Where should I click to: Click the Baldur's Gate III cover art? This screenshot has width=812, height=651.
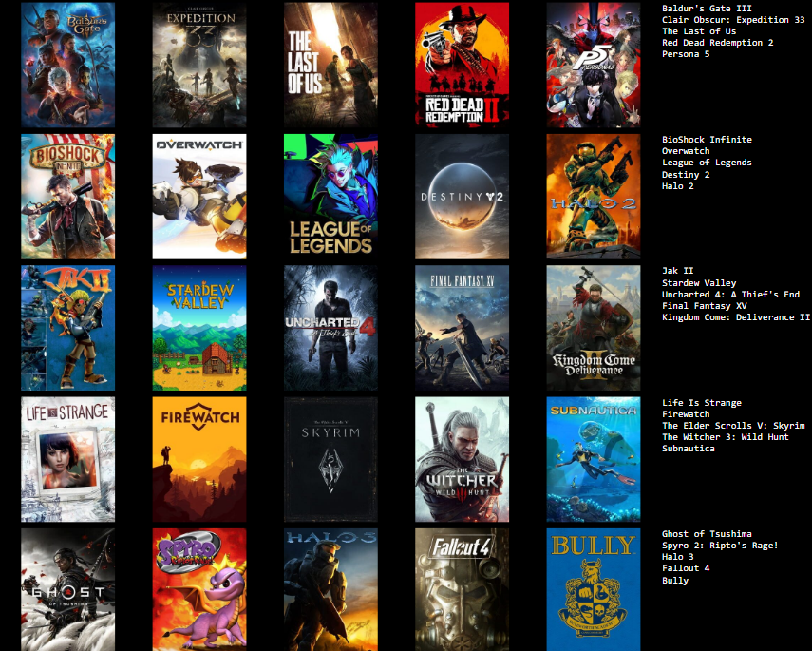tap(67, 65)
